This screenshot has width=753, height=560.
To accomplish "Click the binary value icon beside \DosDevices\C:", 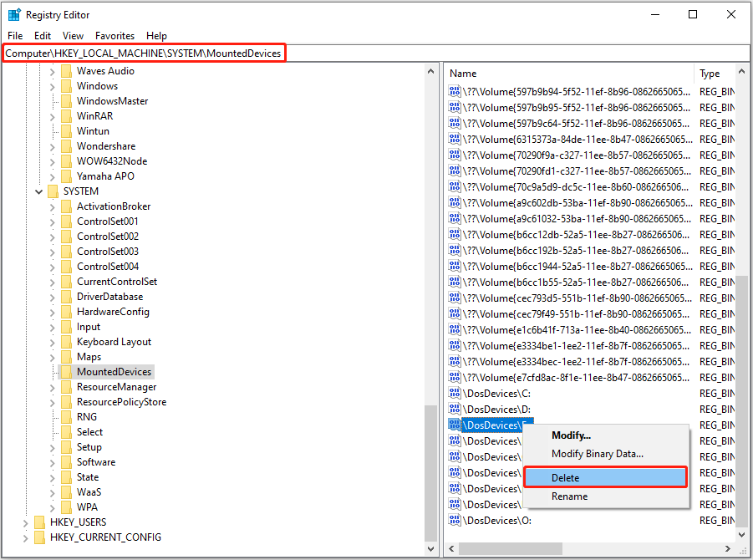I will click(455, 393).
